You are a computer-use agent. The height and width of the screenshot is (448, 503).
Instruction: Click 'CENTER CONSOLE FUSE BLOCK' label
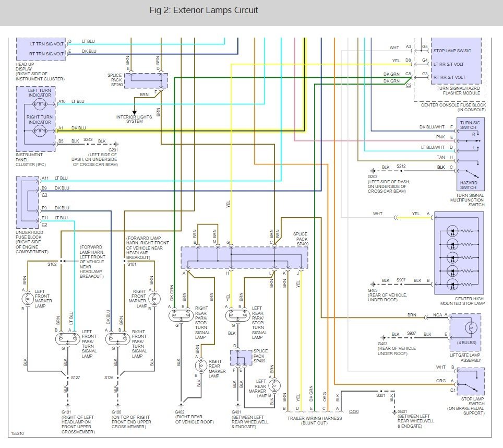click(x=453, y=105)
